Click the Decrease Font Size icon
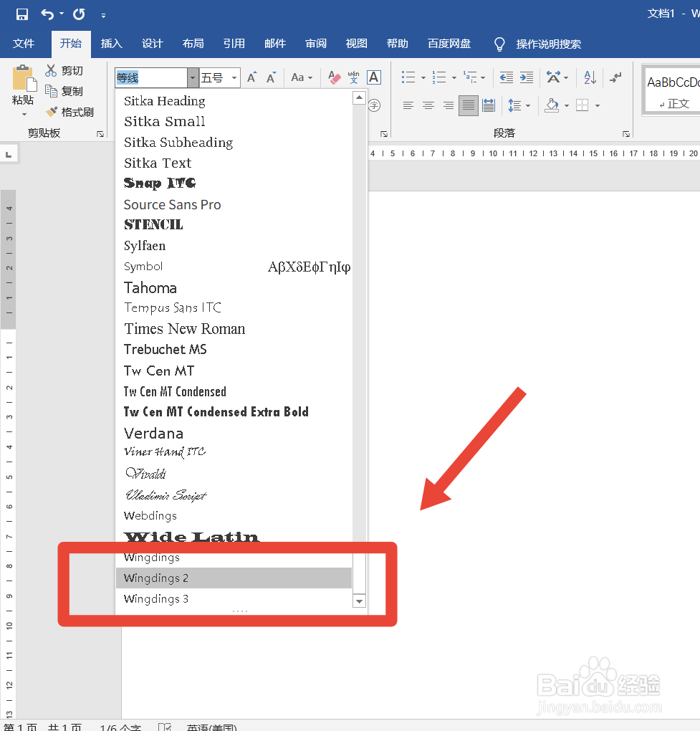 point(271,77)
